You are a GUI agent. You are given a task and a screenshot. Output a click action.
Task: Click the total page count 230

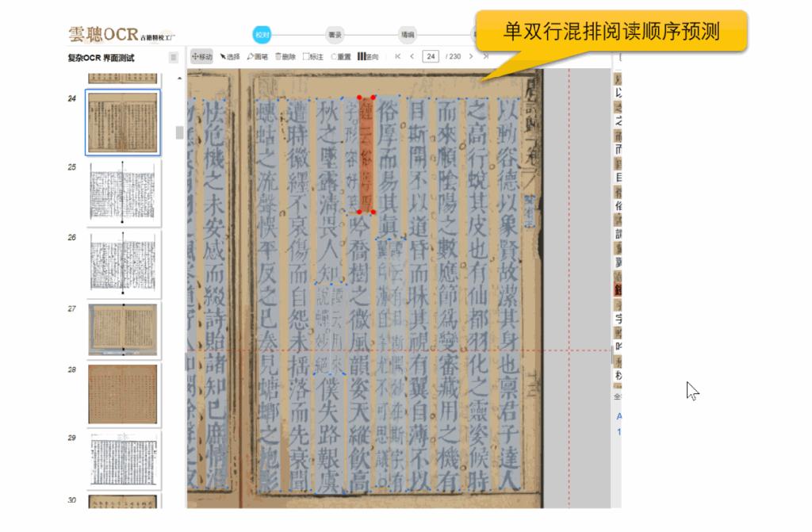(454, 56)
